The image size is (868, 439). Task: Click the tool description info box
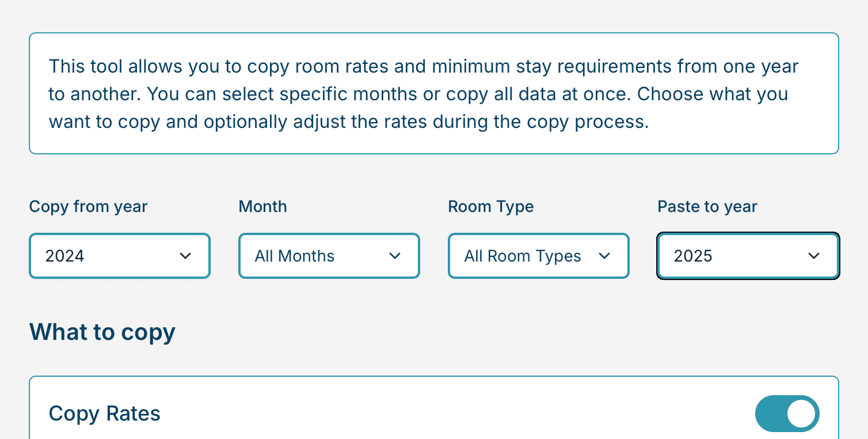(433, 93)
